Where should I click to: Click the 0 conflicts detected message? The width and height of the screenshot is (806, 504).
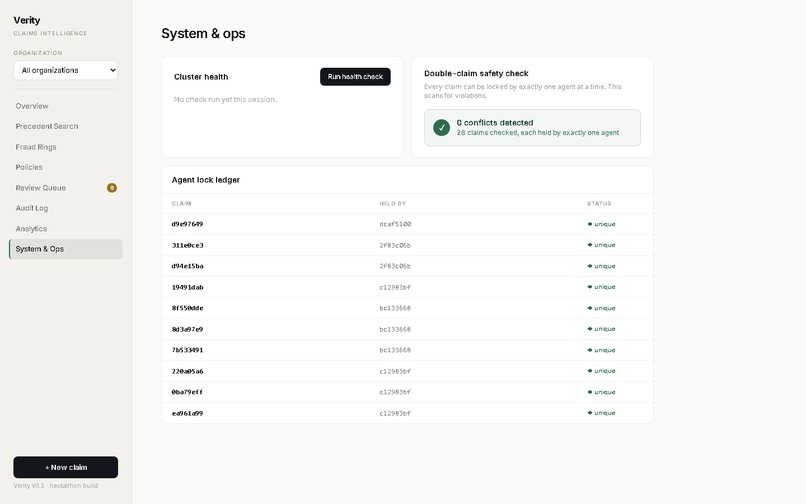(495, 122)
